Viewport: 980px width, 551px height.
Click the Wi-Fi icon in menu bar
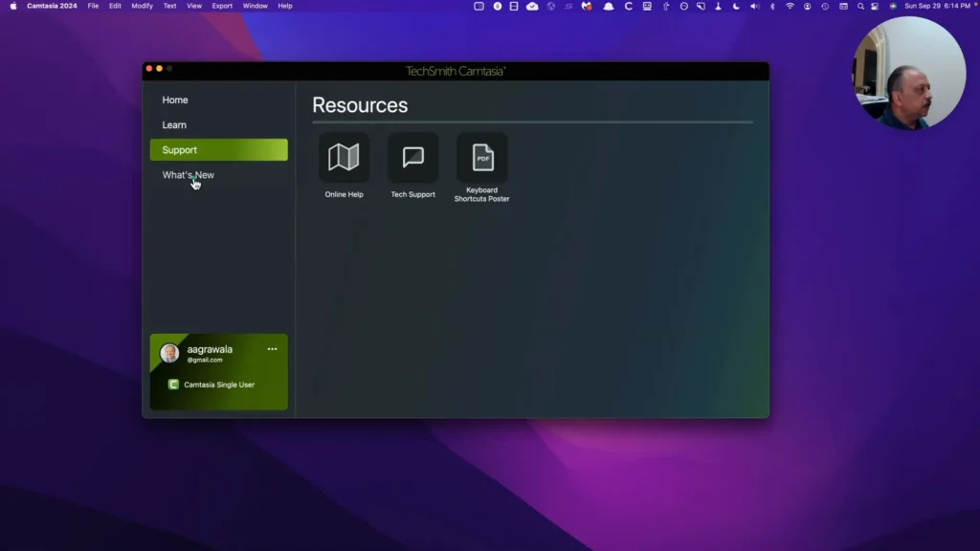(x=790, y=6)
